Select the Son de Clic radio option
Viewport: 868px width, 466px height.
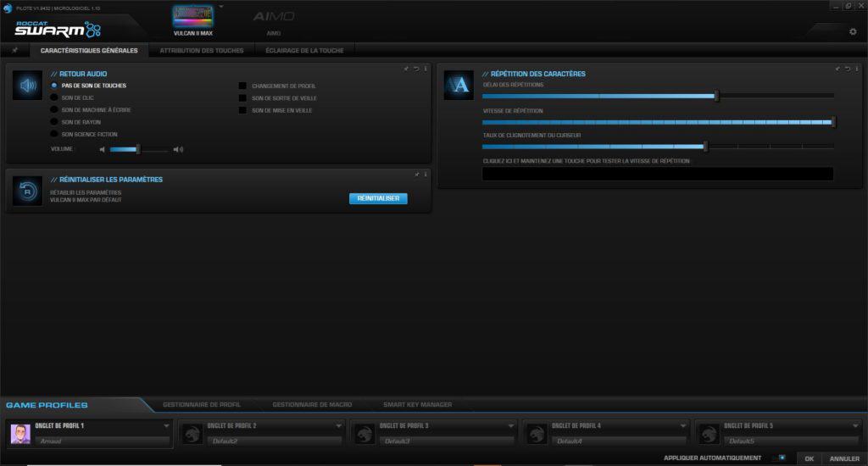55,98
